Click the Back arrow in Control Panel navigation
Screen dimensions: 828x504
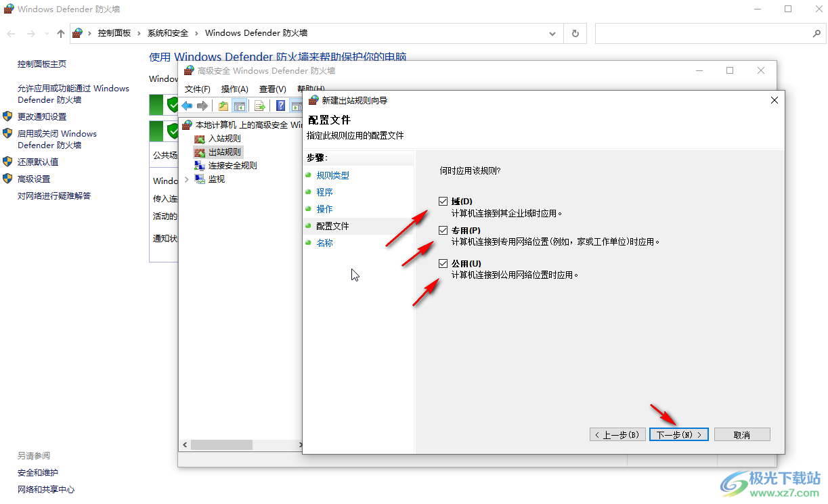tap(12, 34)
